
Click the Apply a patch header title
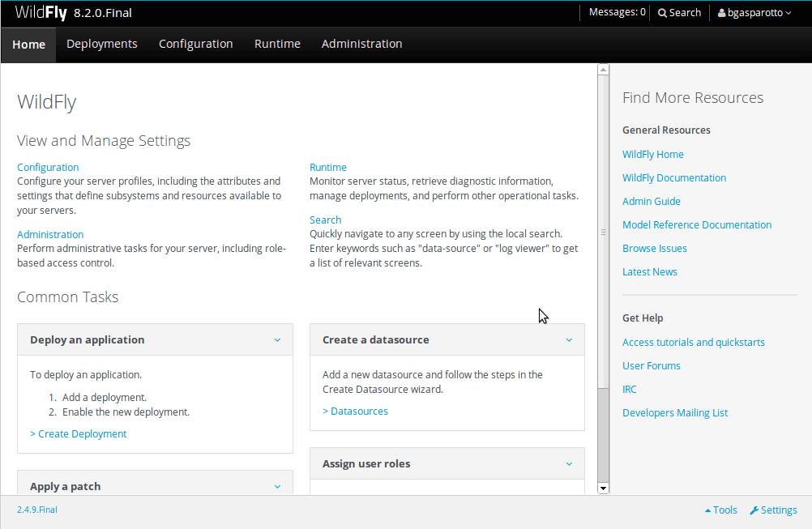(66, 487)
